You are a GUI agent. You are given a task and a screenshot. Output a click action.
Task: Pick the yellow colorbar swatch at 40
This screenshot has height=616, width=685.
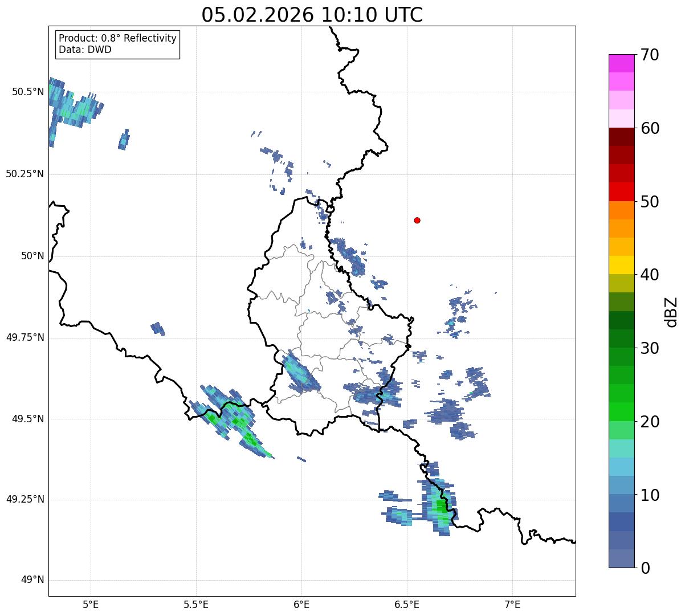[621, 265]
